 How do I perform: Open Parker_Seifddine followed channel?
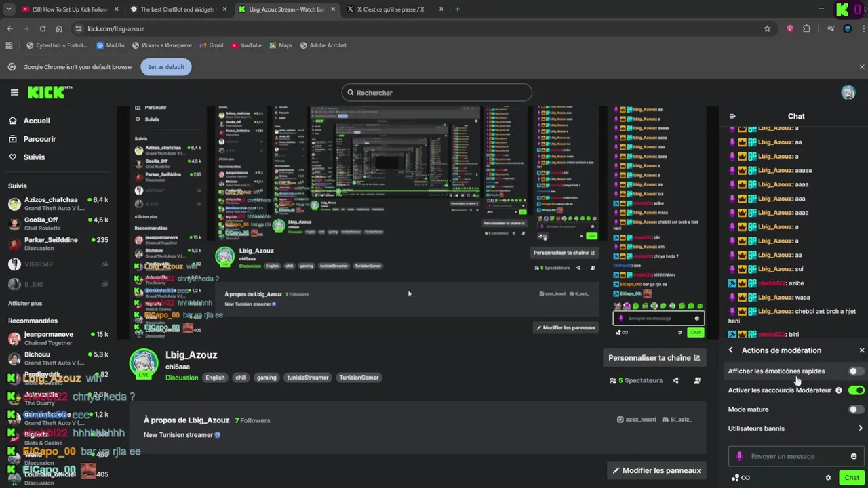[x=58, y=244]
